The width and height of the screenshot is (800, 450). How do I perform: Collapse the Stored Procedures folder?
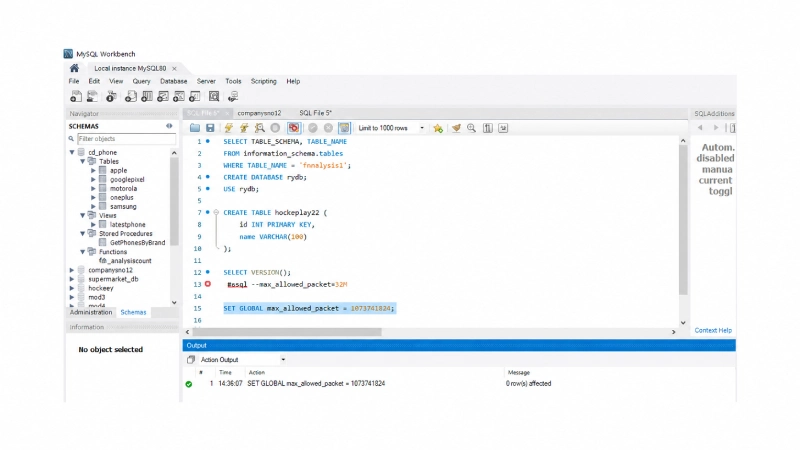tap(83, 234)
